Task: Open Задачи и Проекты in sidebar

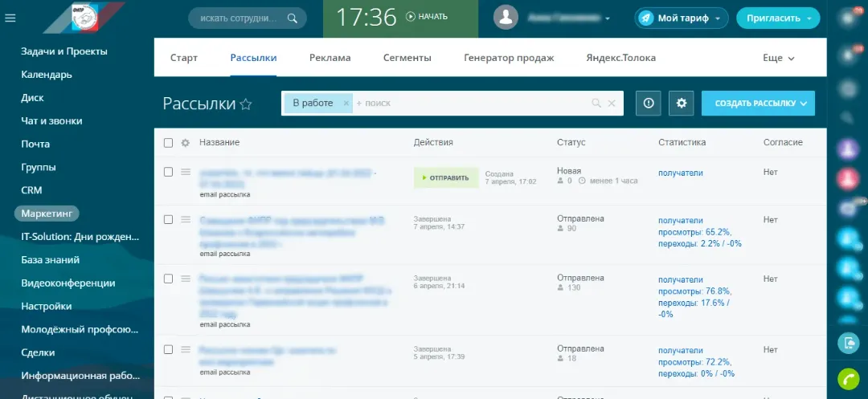Action: [64, 51]
